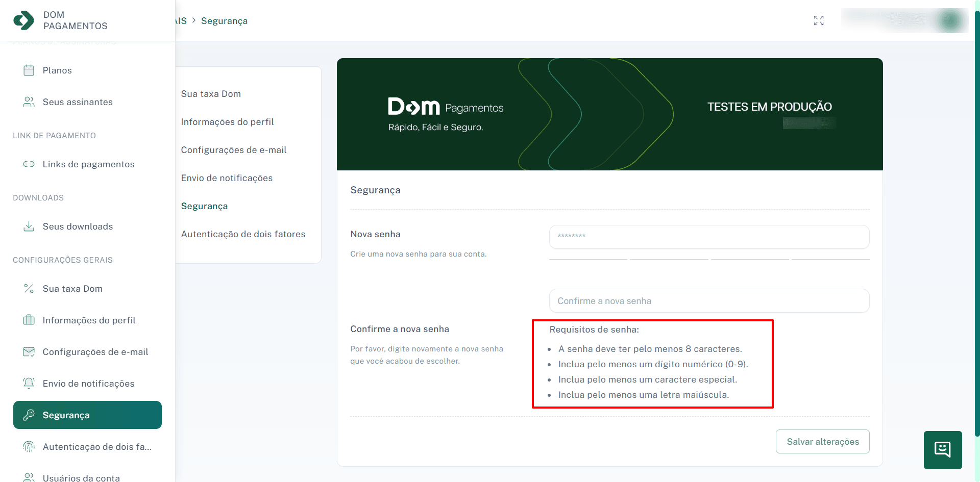
Task: Select the Segurança key icon
Action: [29, 415]
